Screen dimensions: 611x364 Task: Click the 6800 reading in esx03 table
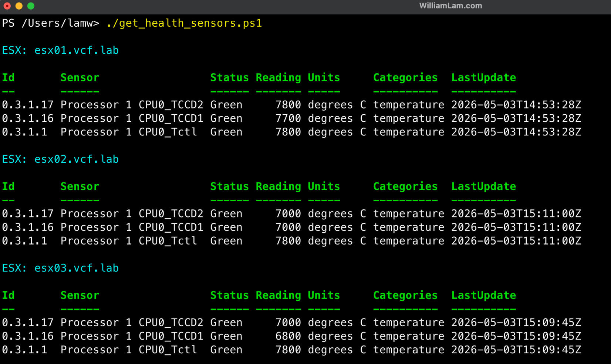tap(288, 336)
